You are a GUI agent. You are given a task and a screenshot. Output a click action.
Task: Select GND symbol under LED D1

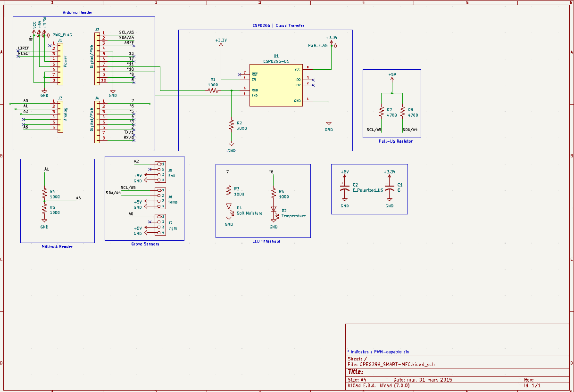pos(229,221)
